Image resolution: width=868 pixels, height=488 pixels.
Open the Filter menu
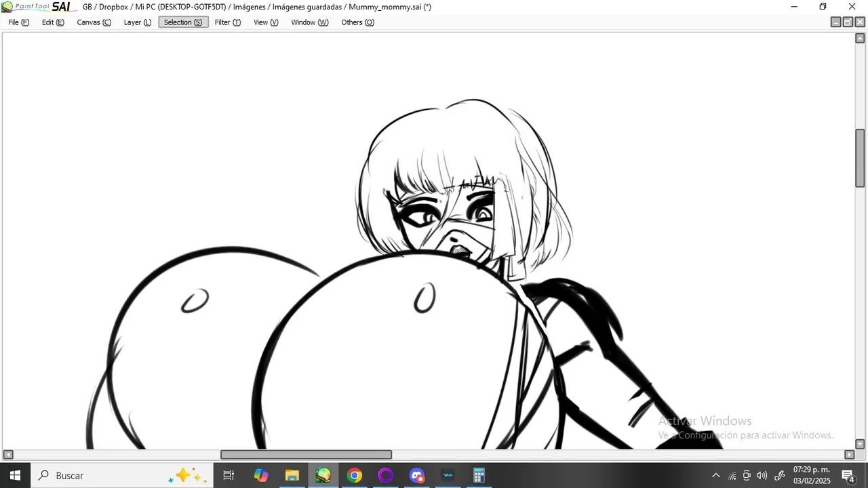pos(228,22)
